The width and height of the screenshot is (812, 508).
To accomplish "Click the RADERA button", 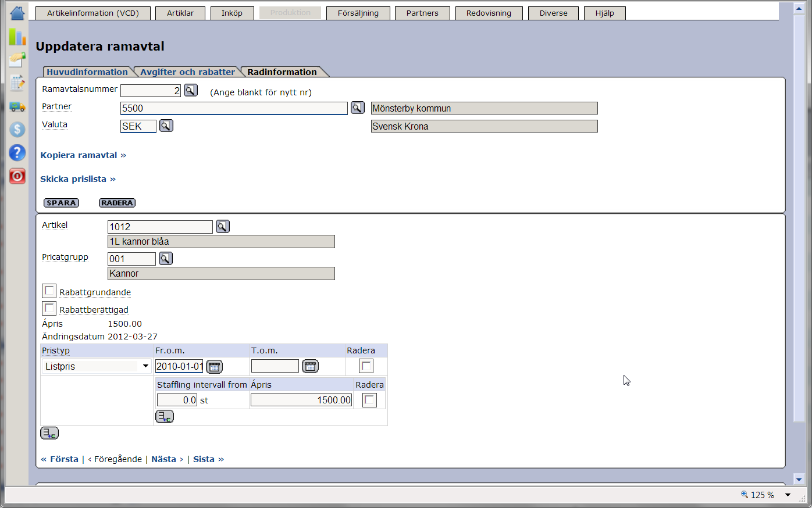I will (x=117, y=203).
